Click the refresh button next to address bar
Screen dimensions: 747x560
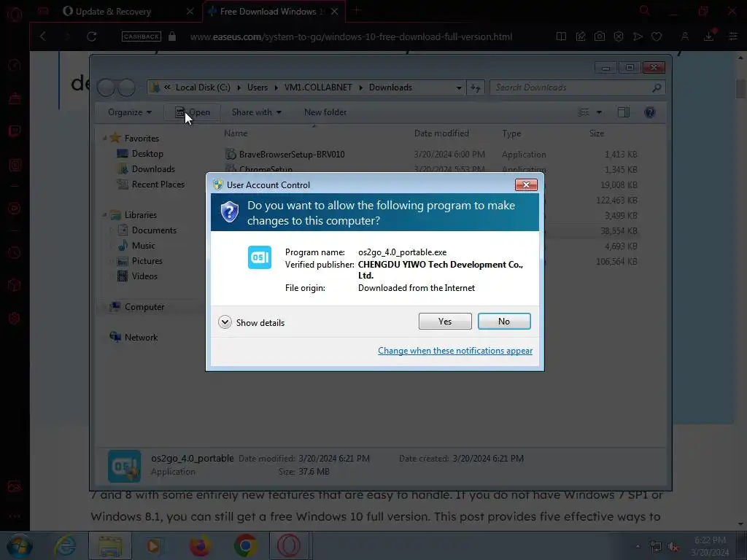click(x=476, y=87)
